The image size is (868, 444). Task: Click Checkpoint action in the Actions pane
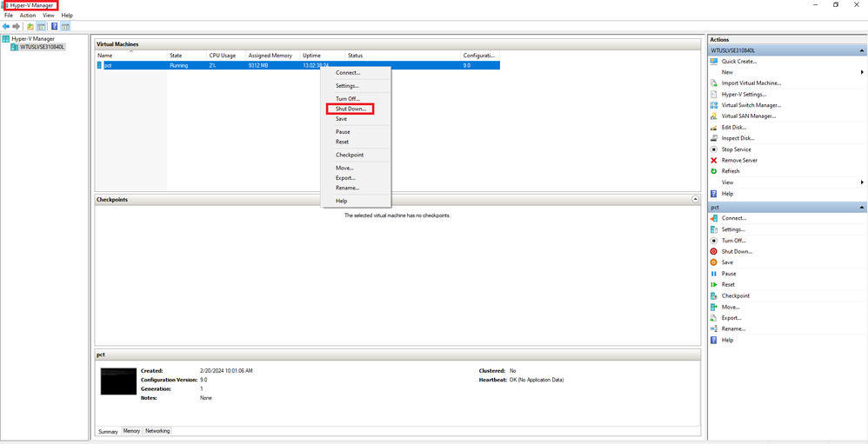[736, 295]
